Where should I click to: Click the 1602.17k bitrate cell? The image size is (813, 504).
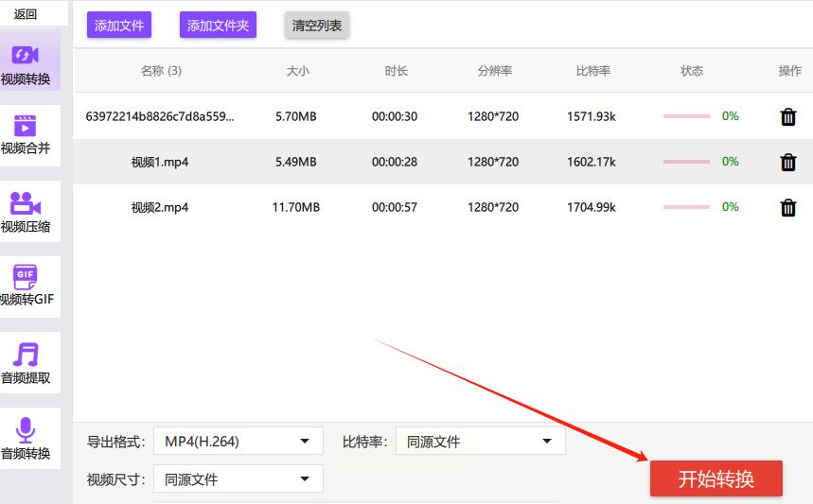[x=592, y=162]
